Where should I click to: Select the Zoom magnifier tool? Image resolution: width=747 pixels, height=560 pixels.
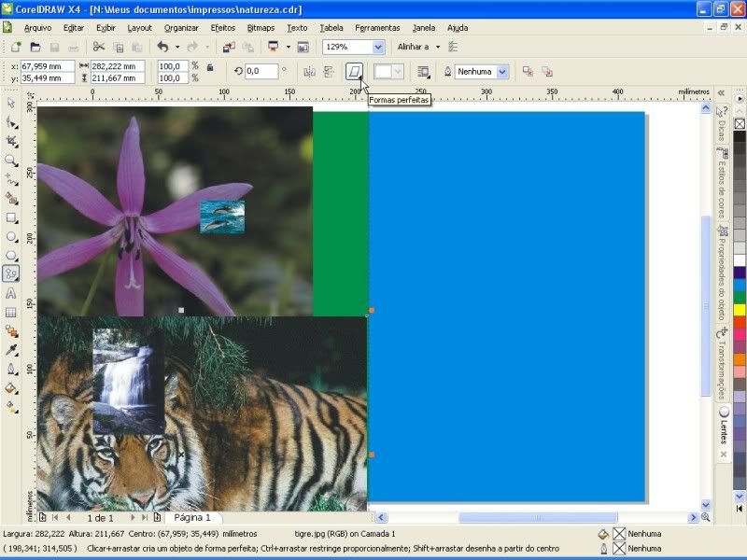pos(11,161)
